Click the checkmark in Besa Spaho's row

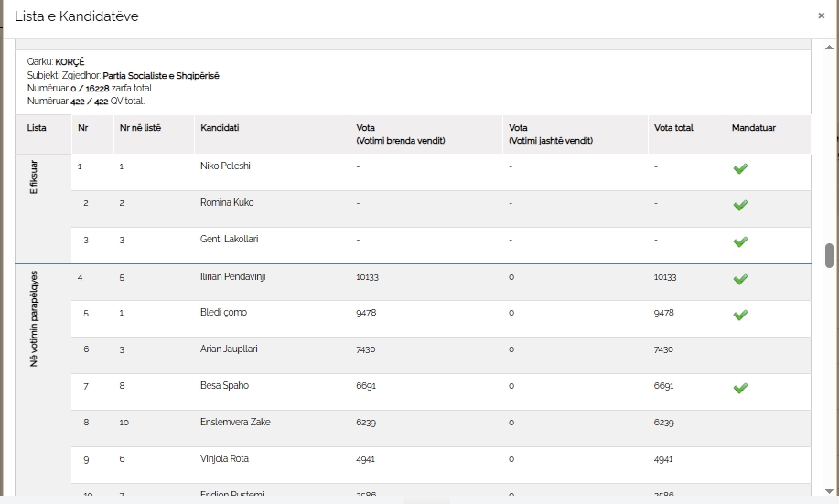[740, 389]
